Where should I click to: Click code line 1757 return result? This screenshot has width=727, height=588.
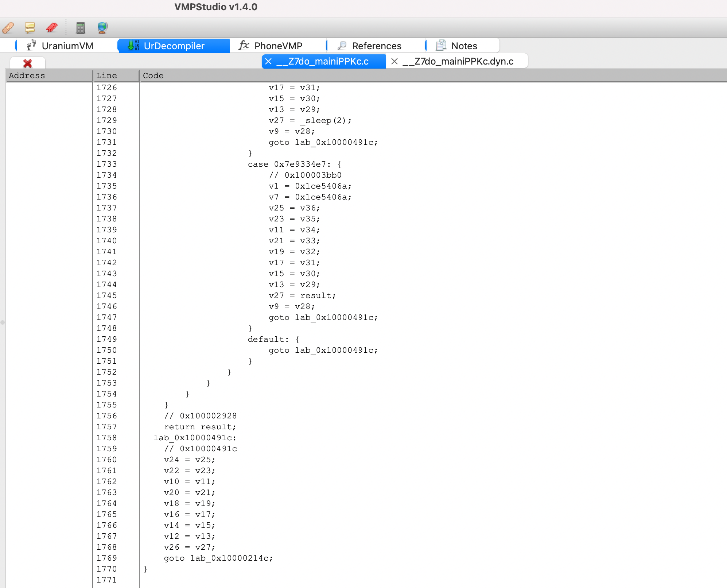coord(200,427)
